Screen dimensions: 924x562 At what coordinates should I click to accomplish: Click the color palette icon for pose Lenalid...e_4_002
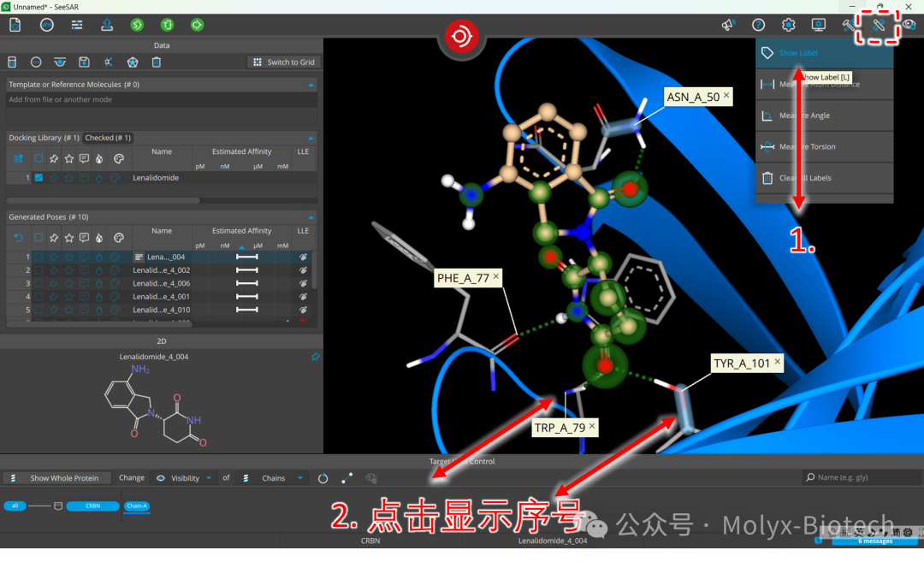pos(115,270)
